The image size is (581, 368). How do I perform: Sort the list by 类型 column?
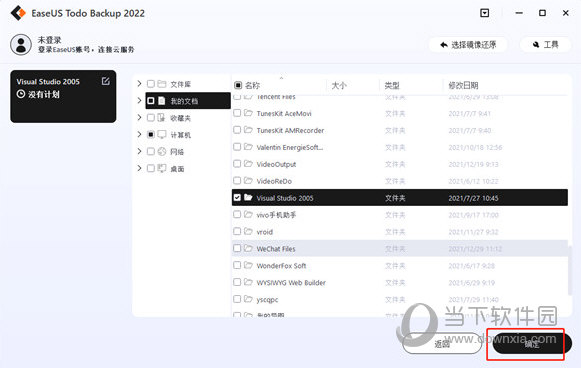point(392,86)
